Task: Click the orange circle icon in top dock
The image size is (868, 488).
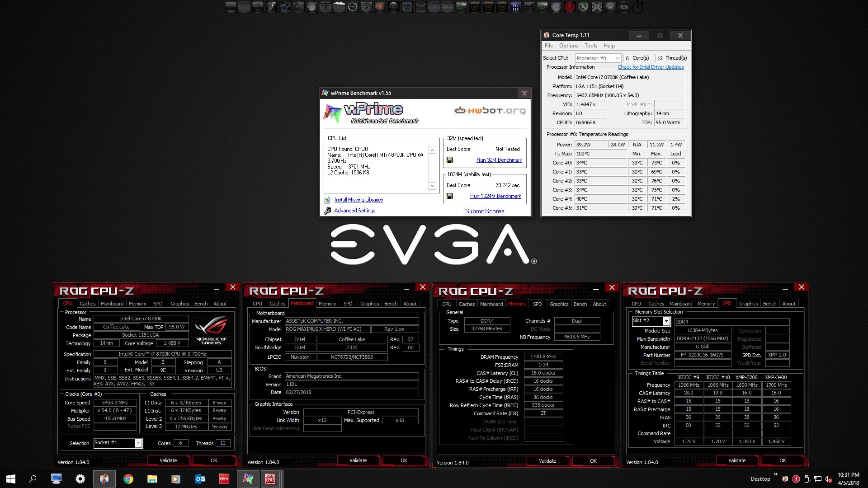Action: 380,7
